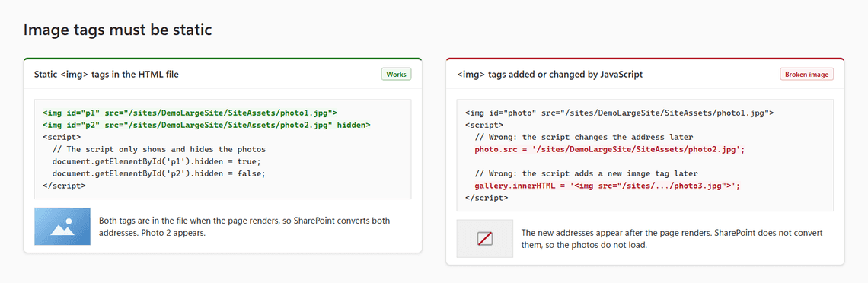Click comment Wrong: the script adds a new image tag later

(x=587, y=173)
